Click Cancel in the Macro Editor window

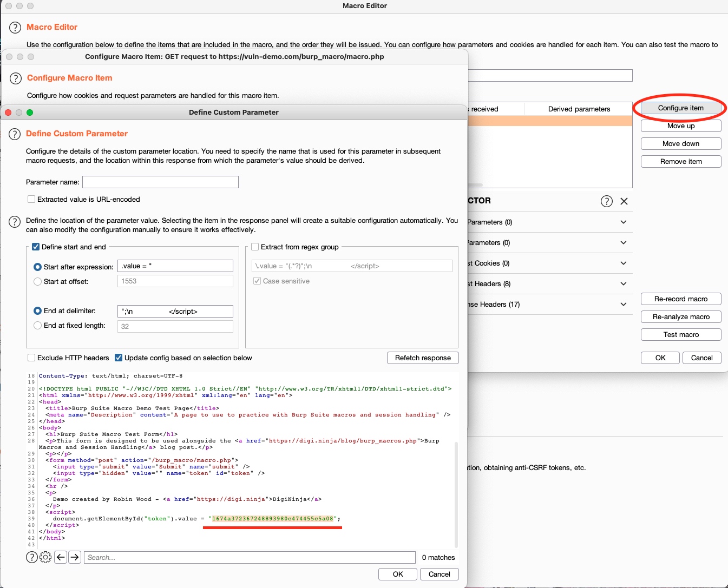click(702, 358)
